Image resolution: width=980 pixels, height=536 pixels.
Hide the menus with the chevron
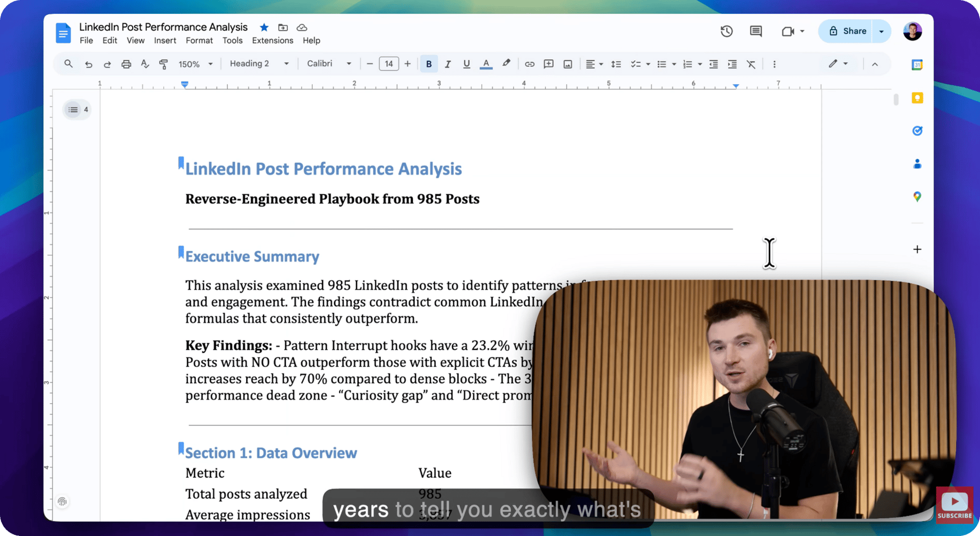pyautogui.click(x=875, y=64)
